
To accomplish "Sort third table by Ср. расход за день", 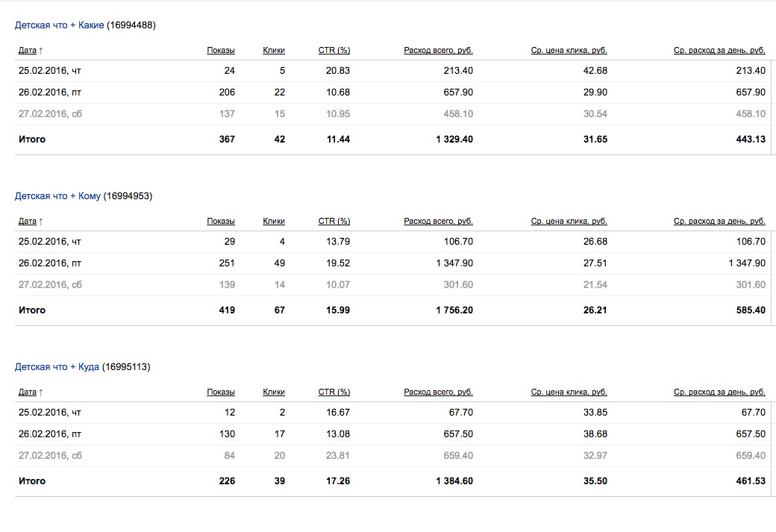I will coord(719,392).
